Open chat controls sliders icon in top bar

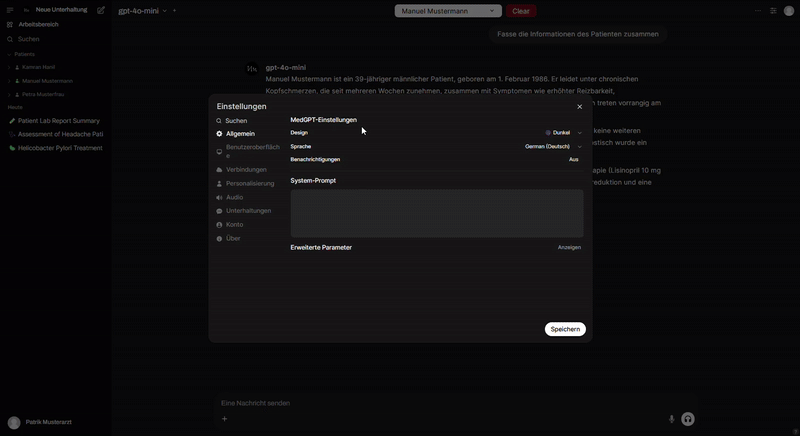click(x=773, y=11)
